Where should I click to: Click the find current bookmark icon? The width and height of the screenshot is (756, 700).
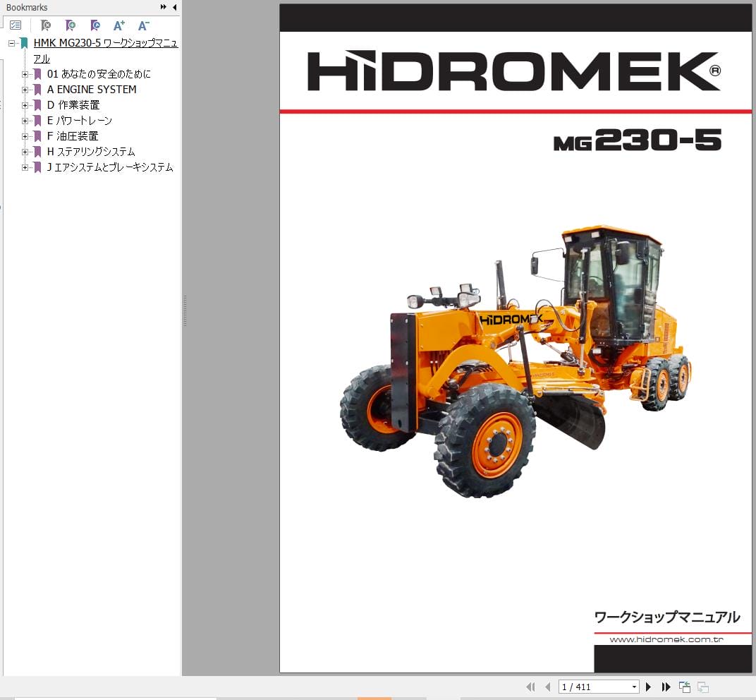[95, 25]
